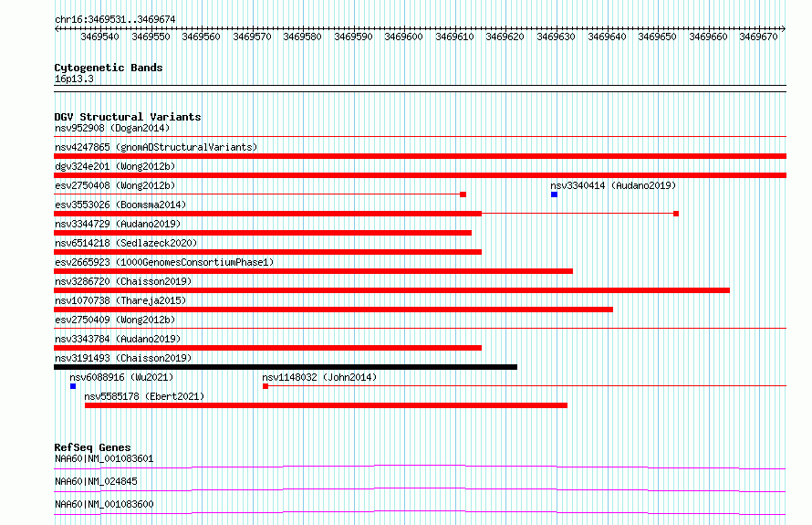The width and height of the screenshot is (812, 525).
Task: Click ruler position 3469540
Action: 100,37
